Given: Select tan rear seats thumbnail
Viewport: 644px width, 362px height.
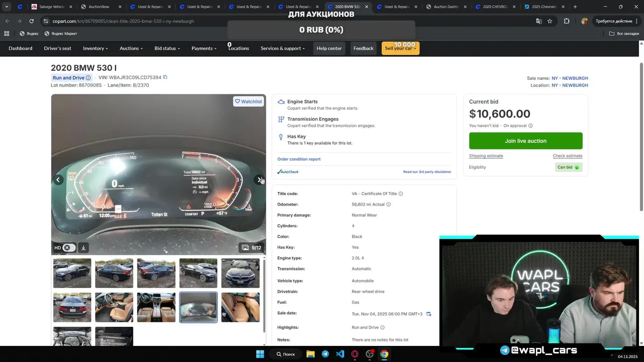Looking at the screenshot, I should click(x=240, y=307).
